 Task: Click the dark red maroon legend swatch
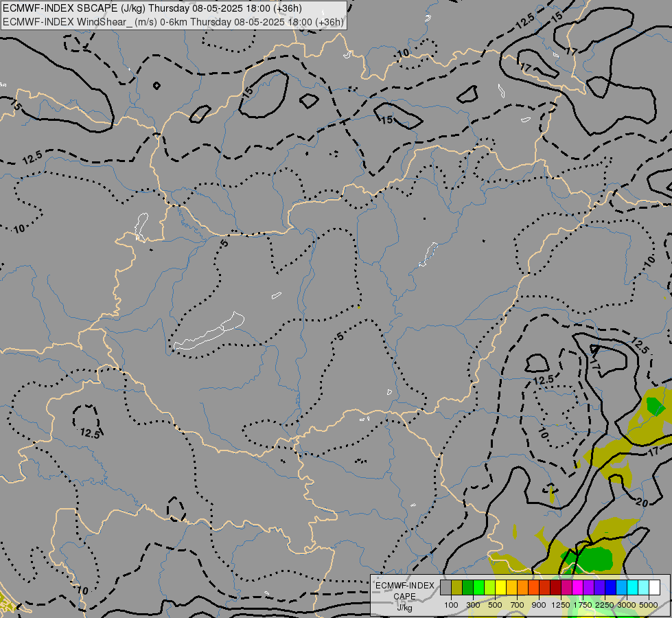tap(556, 587)
